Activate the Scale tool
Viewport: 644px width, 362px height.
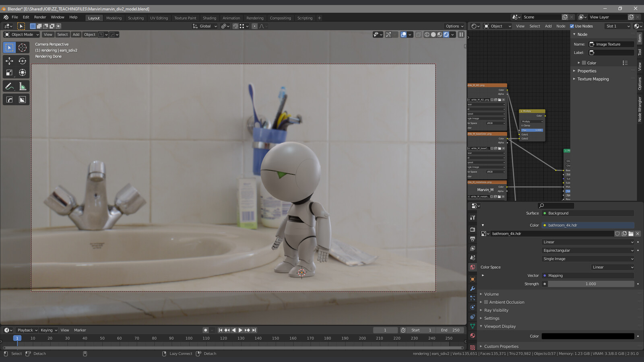pos(9,72)
